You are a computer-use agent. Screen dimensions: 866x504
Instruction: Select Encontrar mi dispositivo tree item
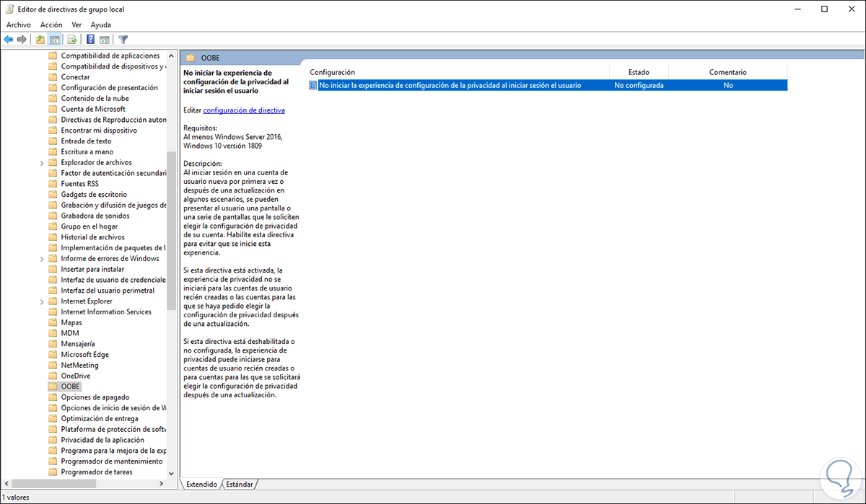click(99, 131)
